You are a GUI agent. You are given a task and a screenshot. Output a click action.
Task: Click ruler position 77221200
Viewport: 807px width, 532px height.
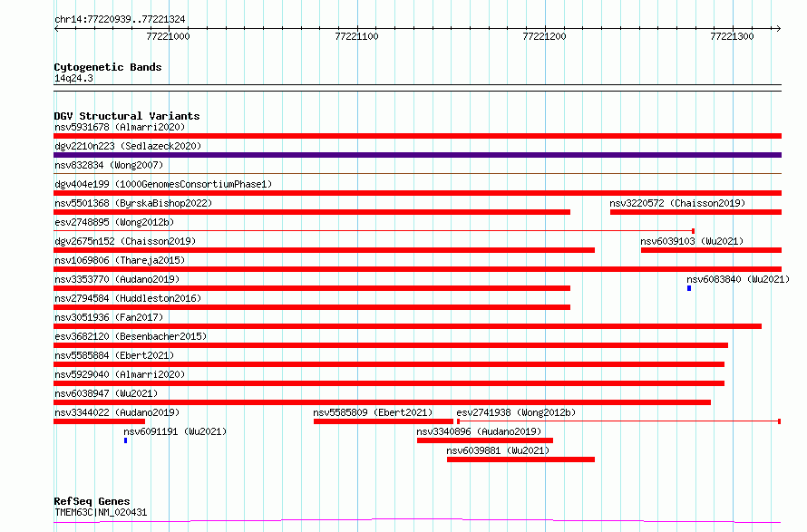[544, 36]
